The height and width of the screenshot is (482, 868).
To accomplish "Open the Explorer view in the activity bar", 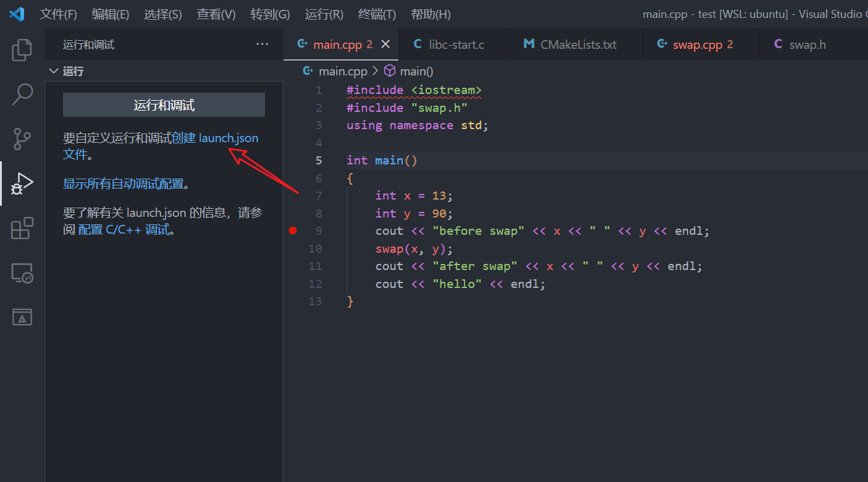I will point(22,49).
